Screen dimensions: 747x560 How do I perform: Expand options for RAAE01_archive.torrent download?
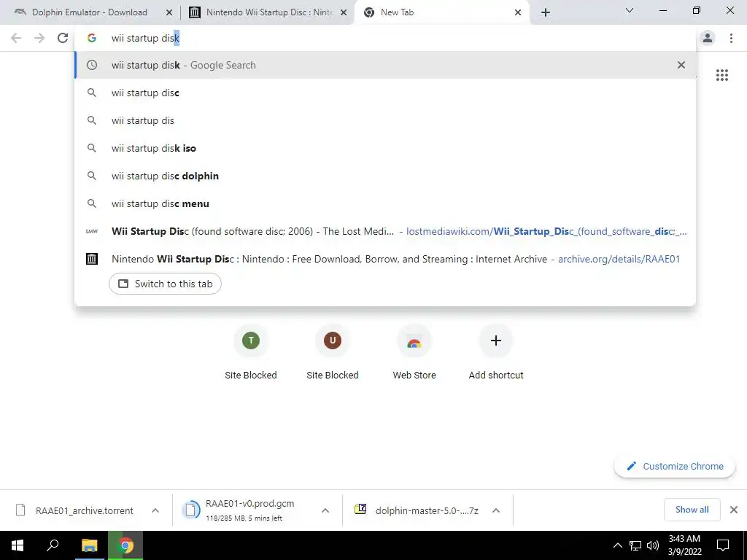coord(155,510)
